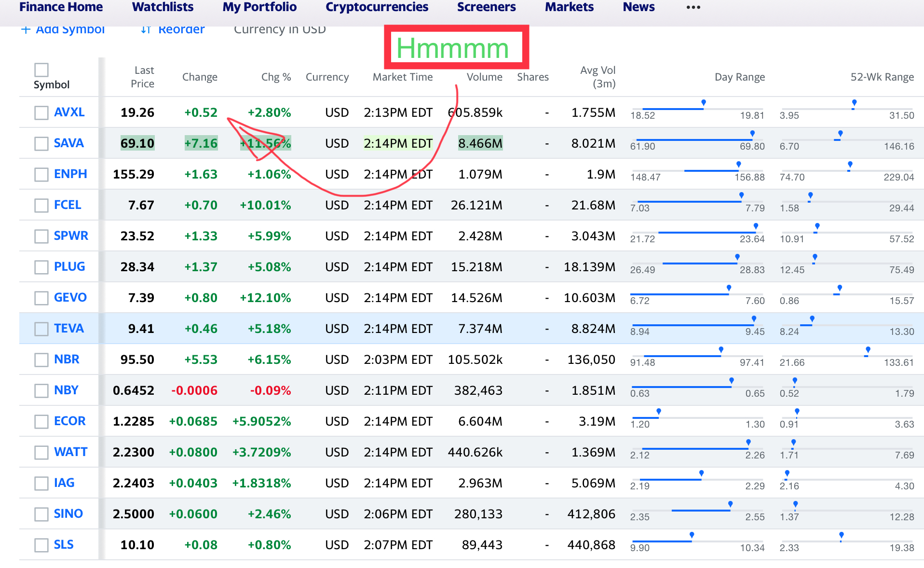The image size is (924, 568).
Task: Click the Last Price column header
Action: tap(142, 77)
